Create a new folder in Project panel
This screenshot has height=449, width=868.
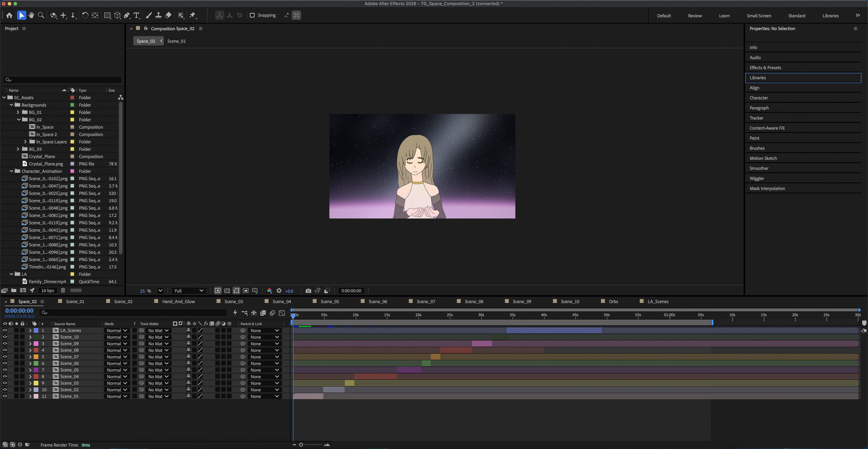click(14, 290)
